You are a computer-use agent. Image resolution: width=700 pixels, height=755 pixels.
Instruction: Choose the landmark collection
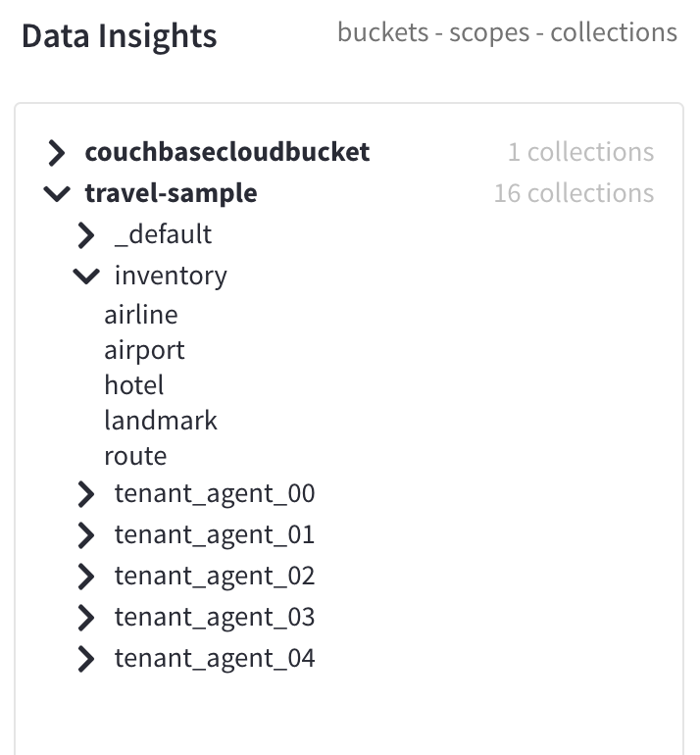click(161, 421)
